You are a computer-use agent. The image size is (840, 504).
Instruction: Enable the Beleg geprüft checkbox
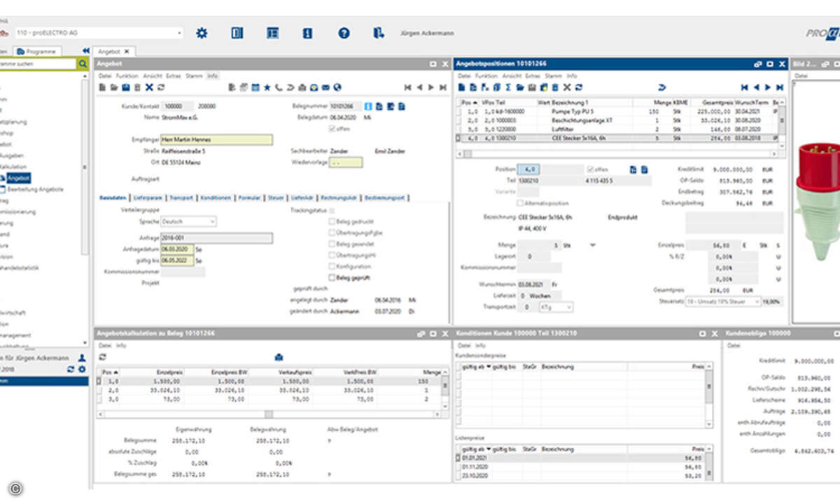point(332,278)
